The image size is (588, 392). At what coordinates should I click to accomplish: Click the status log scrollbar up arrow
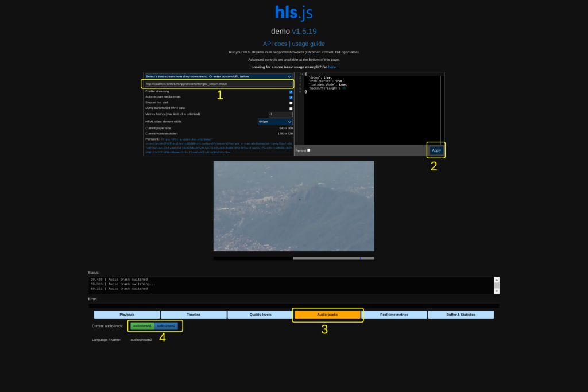[x=497, y=280]
